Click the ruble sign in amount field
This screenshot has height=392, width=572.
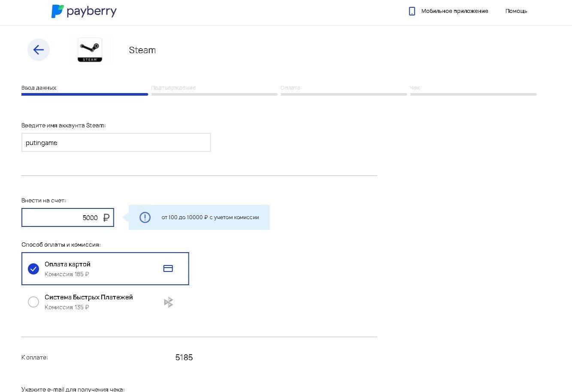(x=106, y=218)
